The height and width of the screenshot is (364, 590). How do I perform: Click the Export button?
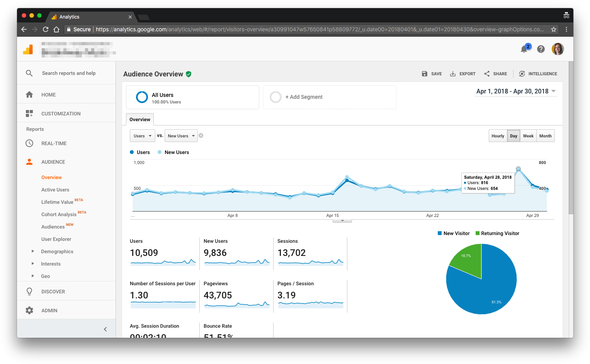(x=462, y=74)
